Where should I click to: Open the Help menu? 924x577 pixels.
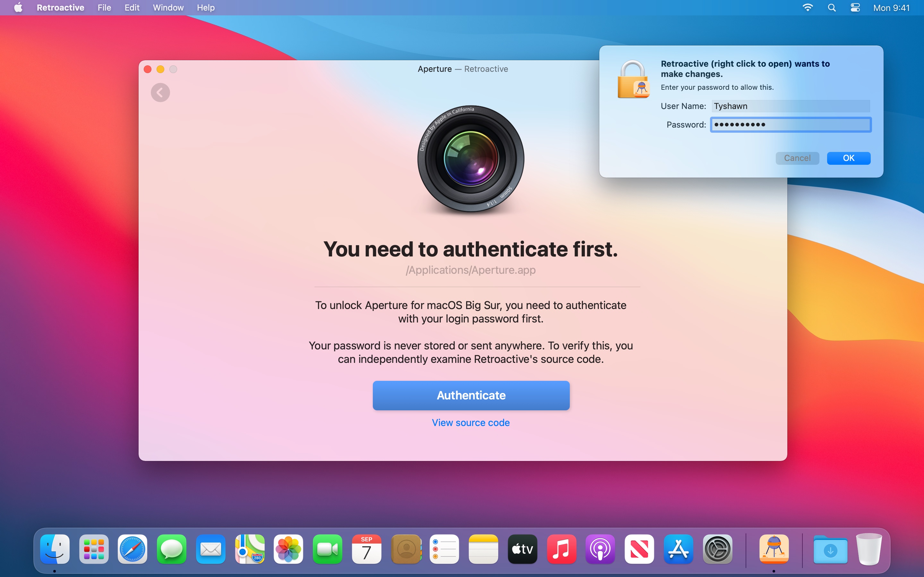[205, 8]
